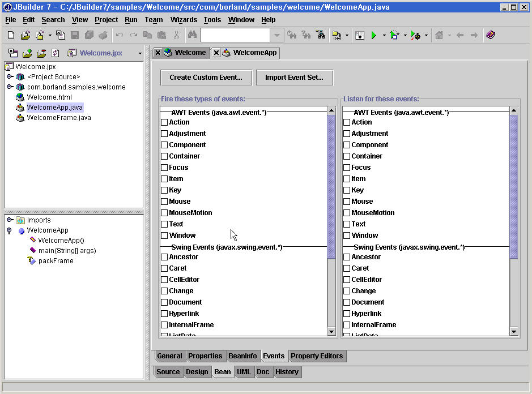Open the Wizards menu
This screenshot has width=532, height=394.
[184, 19]
